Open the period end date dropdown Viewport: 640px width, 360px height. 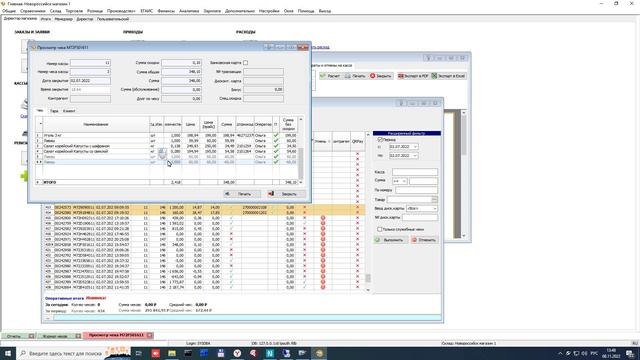click(415, 156)
